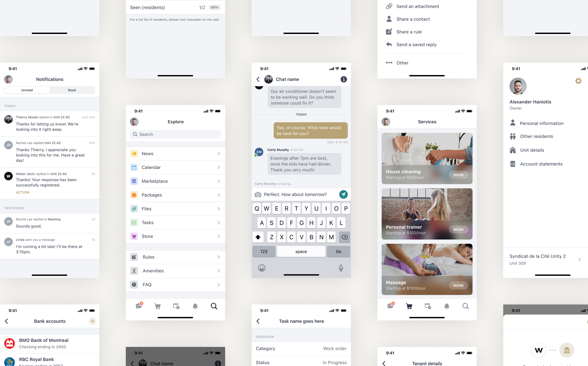Open the emoji picker icon
588x366 pixels.
262,267
